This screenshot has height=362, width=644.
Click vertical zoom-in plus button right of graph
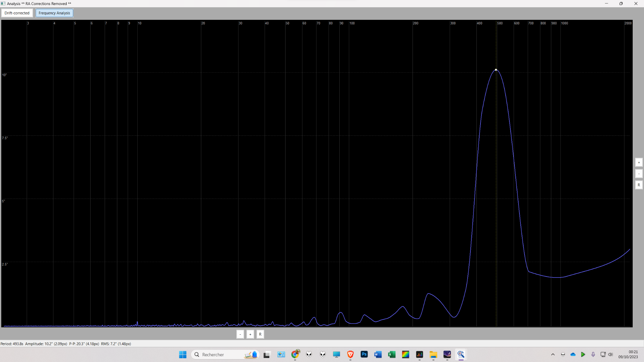tap(639, 162)
